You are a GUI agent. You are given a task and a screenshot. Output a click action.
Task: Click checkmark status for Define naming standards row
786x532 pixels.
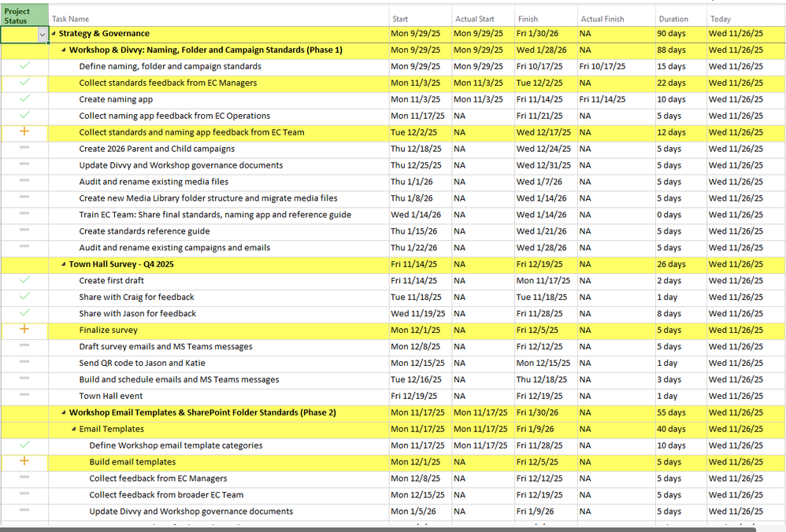click(24, 65)
